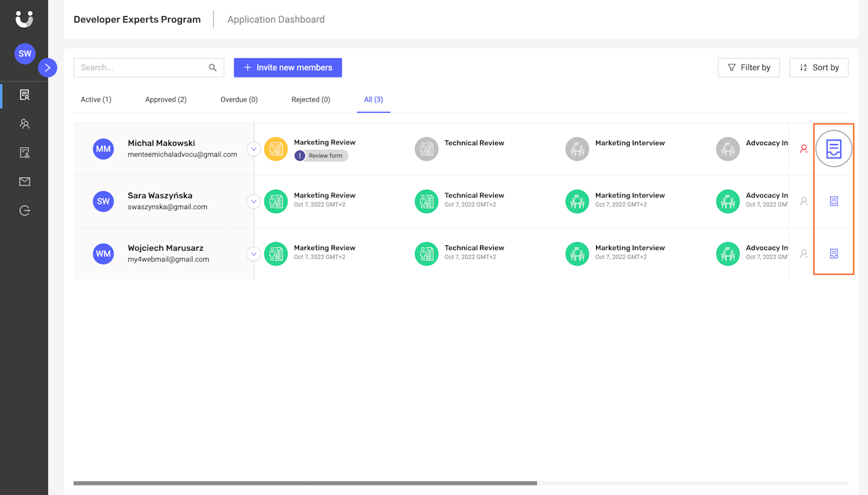
Task: Click the horizontal scrollbar at bottom
Action: coord(305,483)
